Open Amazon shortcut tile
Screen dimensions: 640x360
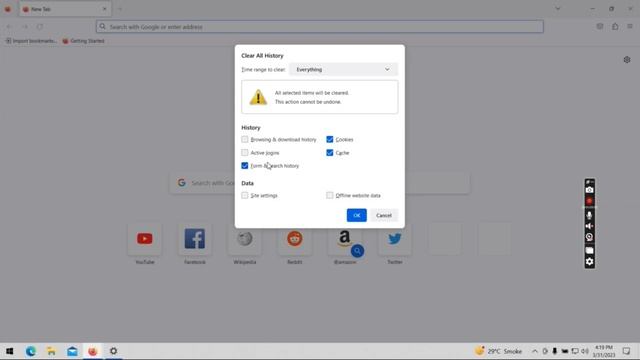(x=345, y=239)
